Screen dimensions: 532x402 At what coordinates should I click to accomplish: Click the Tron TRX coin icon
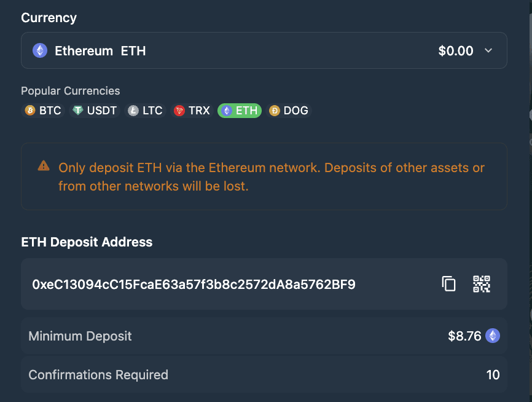coord(179,111)
